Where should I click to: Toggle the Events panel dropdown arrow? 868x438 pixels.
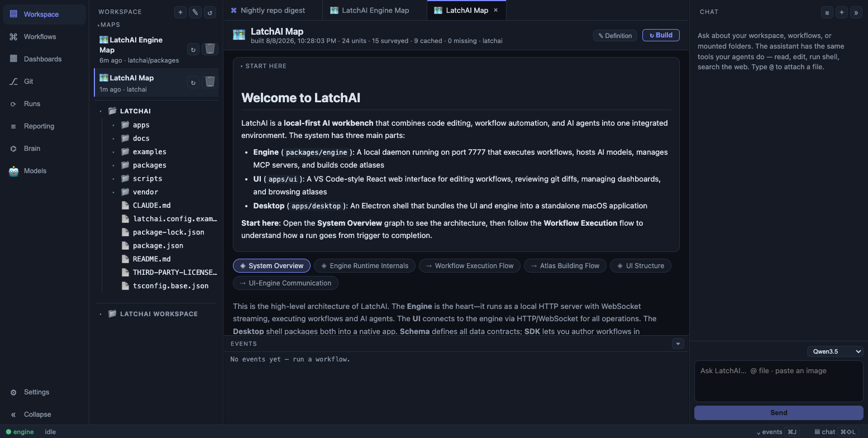[678, 344]
